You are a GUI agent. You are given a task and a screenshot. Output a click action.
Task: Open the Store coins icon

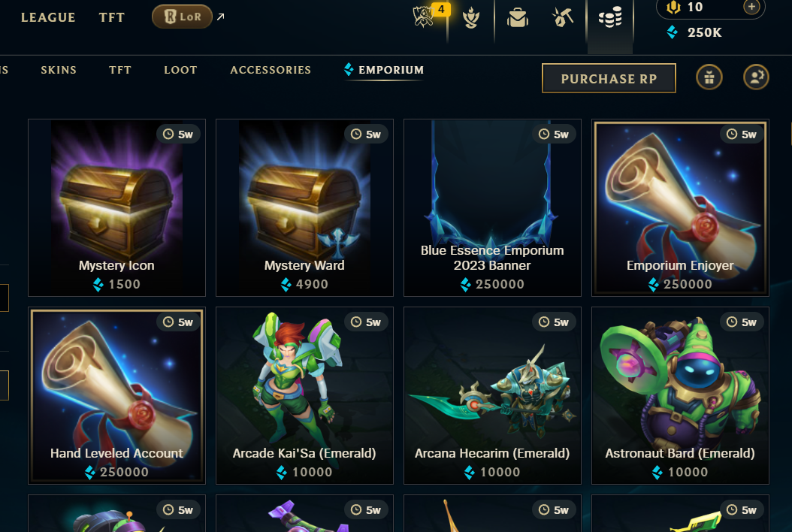coord(609,18)
